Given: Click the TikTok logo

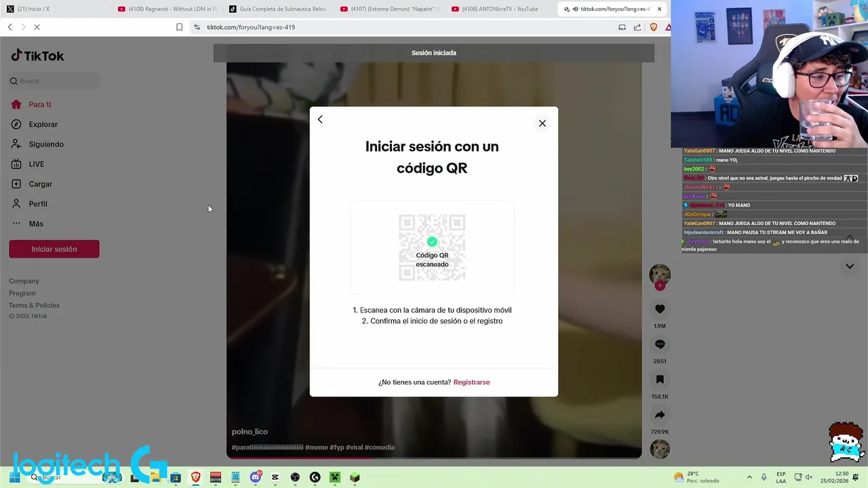Looking at the screenshot, I should 37,56.
